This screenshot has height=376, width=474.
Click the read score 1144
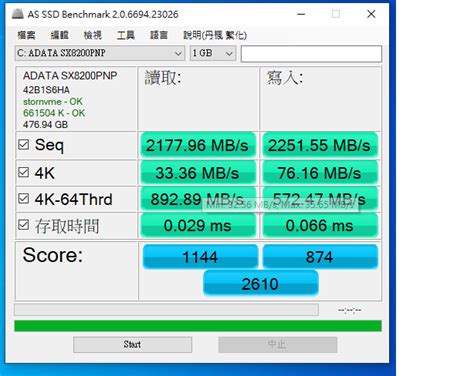point(200,257)
